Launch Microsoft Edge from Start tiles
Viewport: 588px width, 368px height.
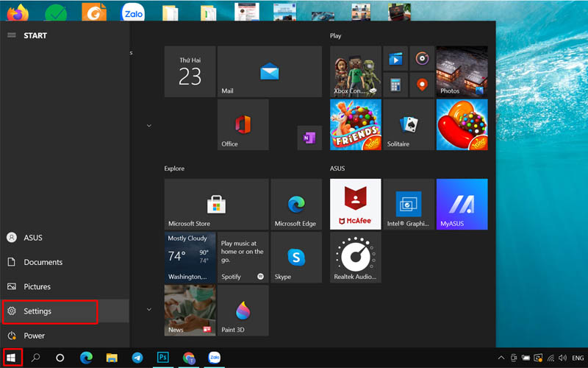click(295, 205)
